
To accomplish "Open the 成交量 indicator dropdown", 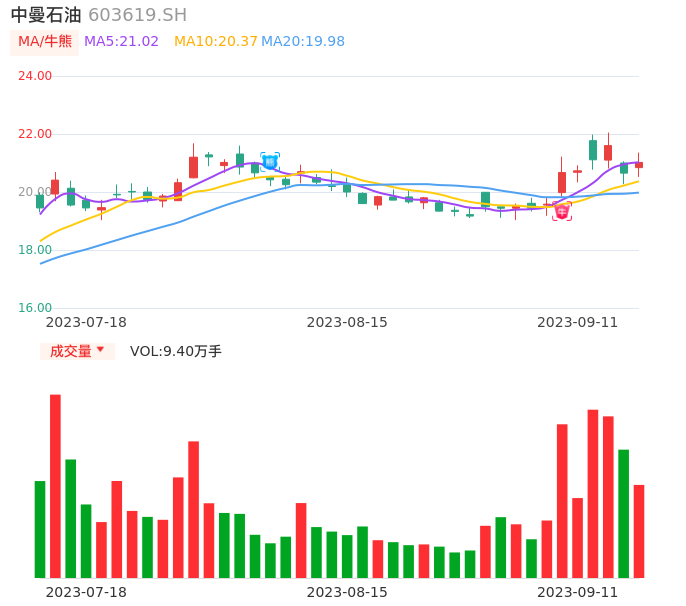I will click(77, 351).
